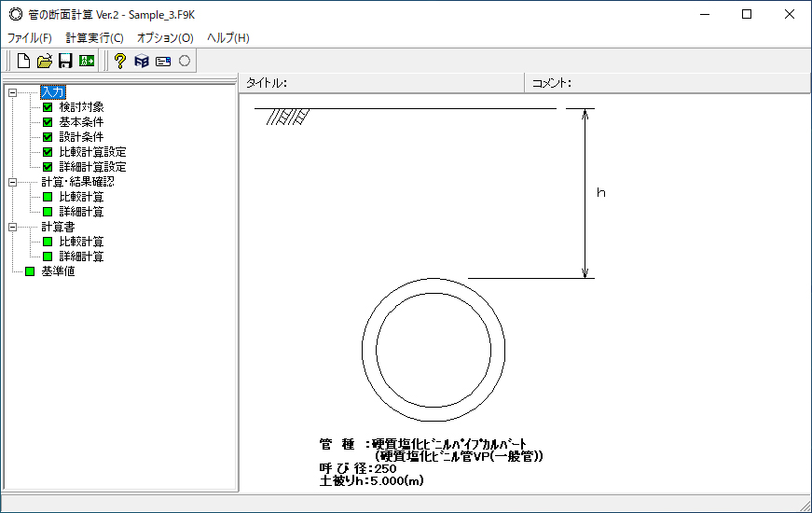
Task: Open 詳細計算 under 計算書
Action: coord(81,256)
